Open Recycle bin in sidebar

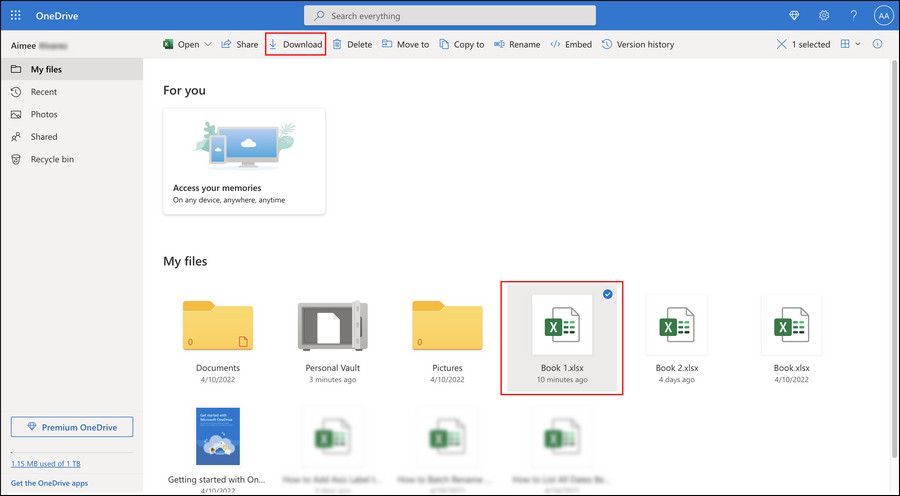point(72,159)
